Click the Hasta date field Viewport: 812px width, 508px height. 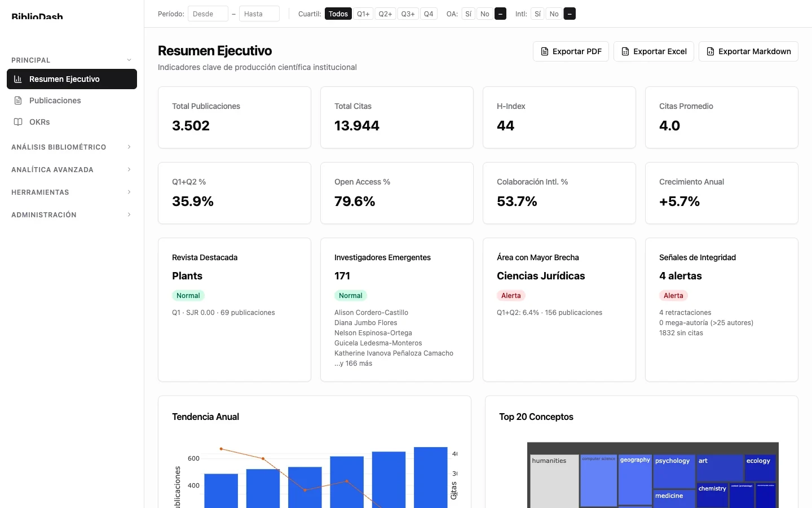[259, 14]
